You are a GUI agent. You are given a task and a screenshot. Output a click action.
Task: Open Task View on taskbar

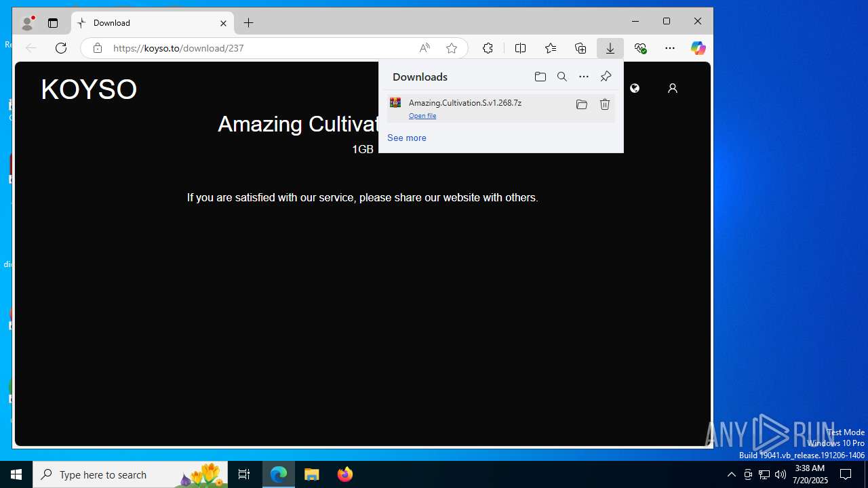(244, 474)
